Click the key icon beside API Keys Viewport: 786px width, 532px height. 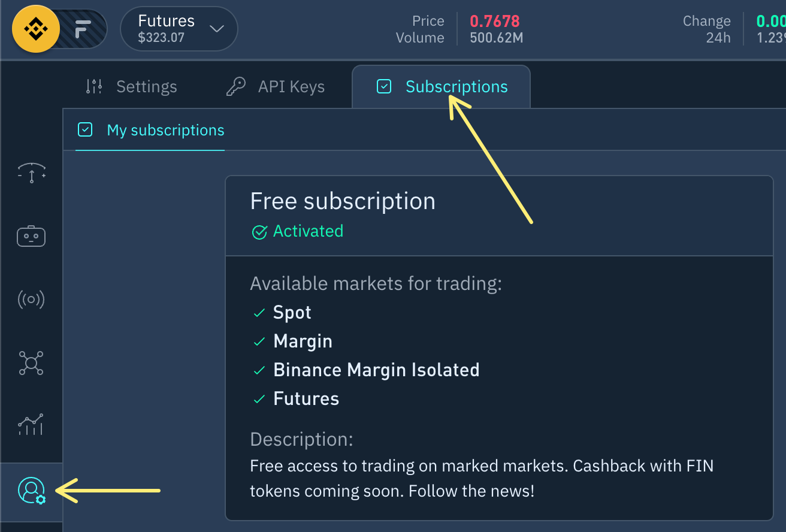pos(236,87)
